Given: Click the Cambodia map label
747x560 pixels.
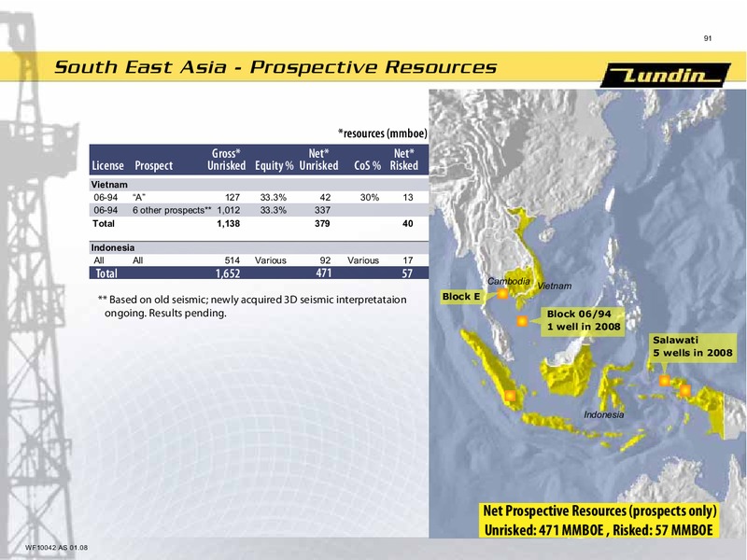Looking at the screenshot, I should coord(508,282).
